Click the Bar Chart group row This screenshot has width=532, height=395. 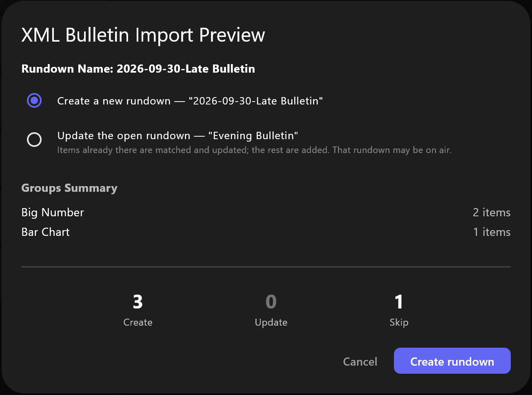266,232
